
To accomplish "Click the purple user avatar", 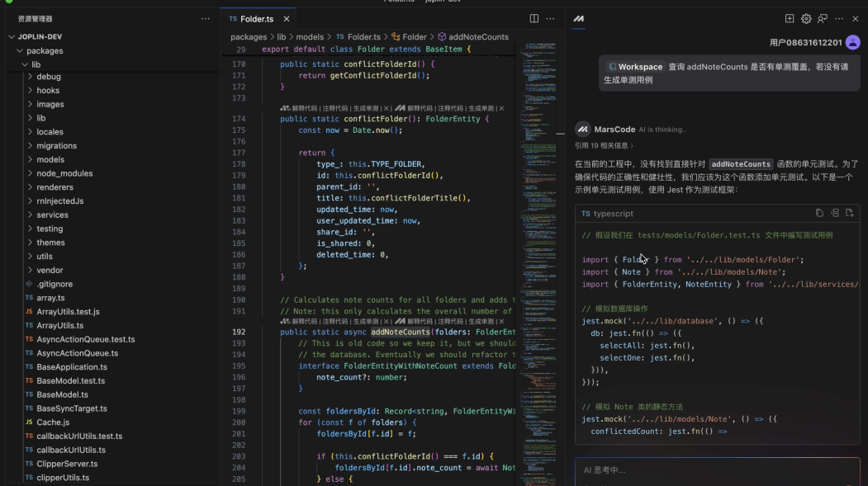I will point(852,42).
